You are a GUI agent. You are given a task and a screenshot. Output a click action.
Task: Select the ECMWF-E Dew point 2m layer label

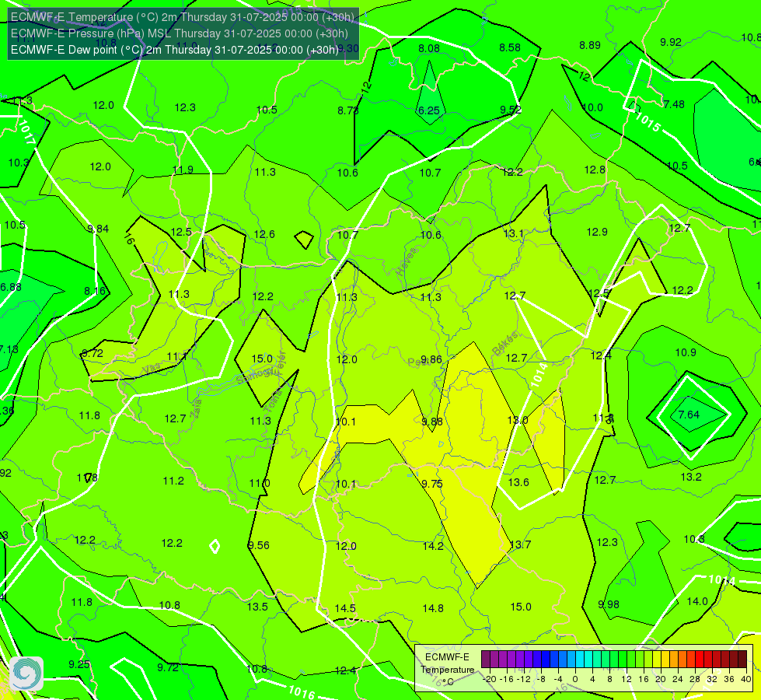(175, 50)
